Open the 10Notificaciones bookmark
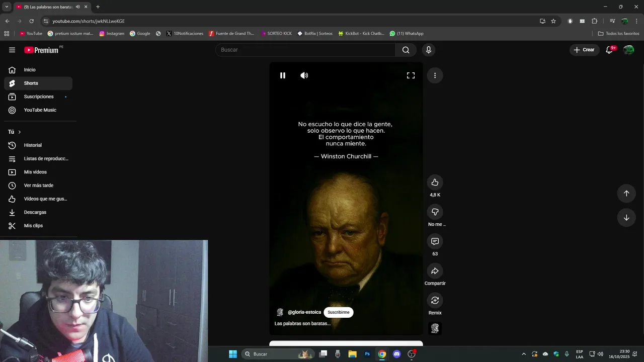This screenshot has width=644, height=362. click(185, 34)
